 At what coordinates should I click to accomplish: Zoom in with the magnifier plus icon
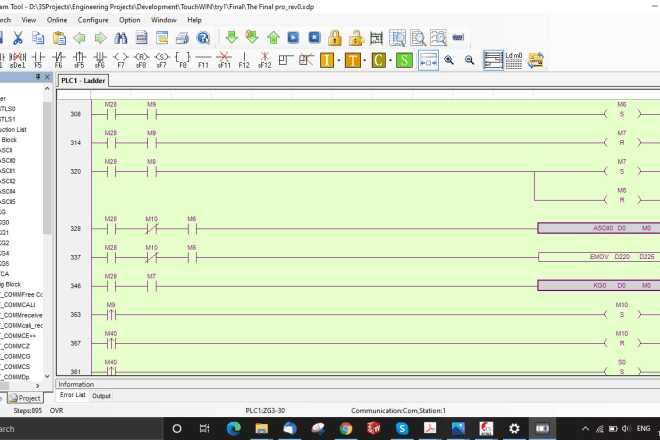click(449, 60)
